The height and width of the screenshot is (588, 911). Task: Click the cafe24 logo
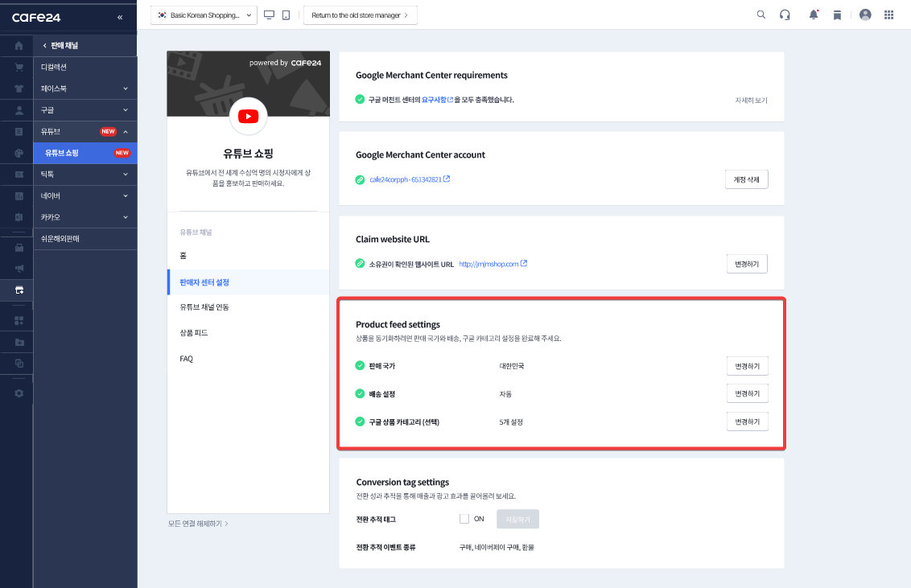click(36, 18)
